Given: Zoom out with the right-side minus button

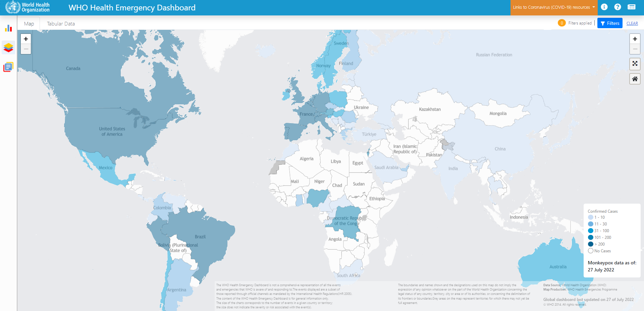Looking at the screenshot, I should [635, 49].
